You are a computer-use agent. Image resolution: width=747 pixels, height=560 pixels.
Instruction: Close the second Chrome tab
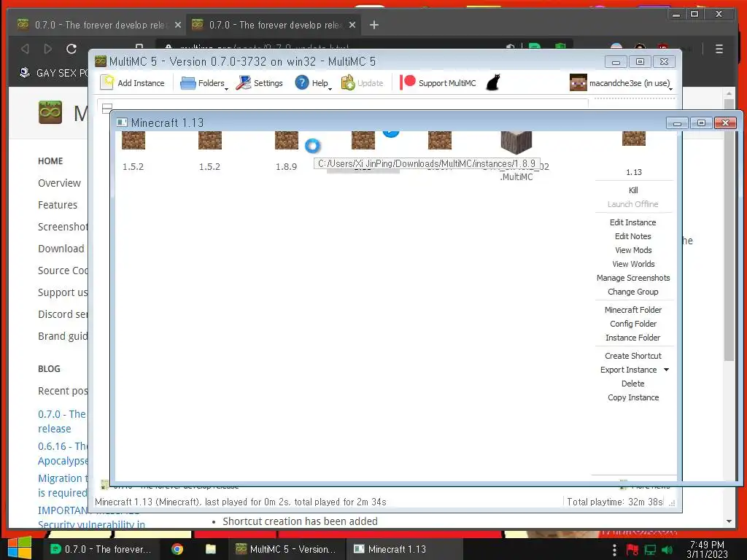tap(352, 25)
